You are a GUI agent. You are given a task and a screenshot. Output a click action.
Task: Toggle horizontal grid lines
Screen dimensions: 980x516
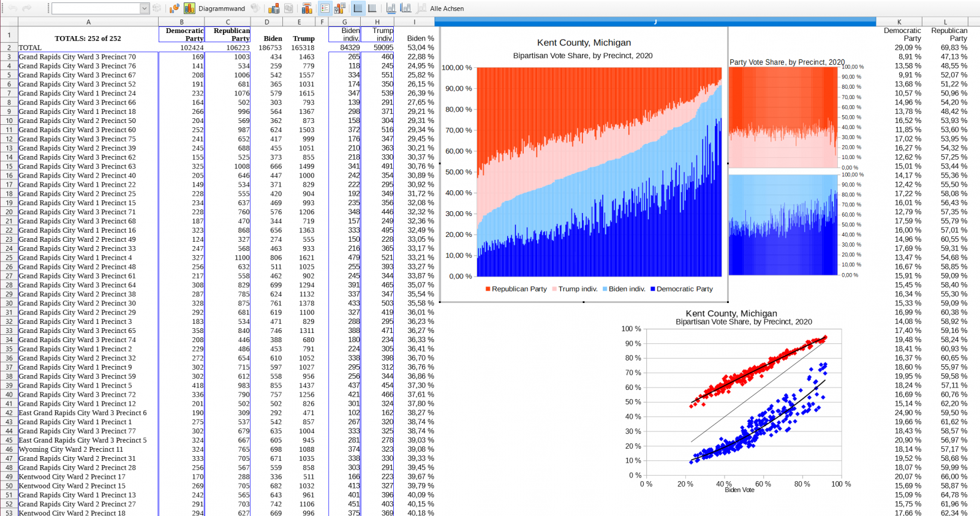[x=358, y=9]
